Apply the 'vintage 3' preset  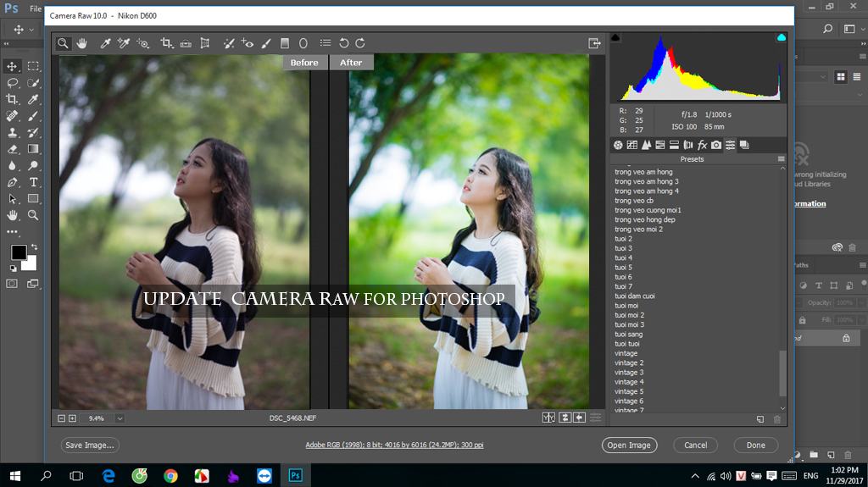pos(629,373)
